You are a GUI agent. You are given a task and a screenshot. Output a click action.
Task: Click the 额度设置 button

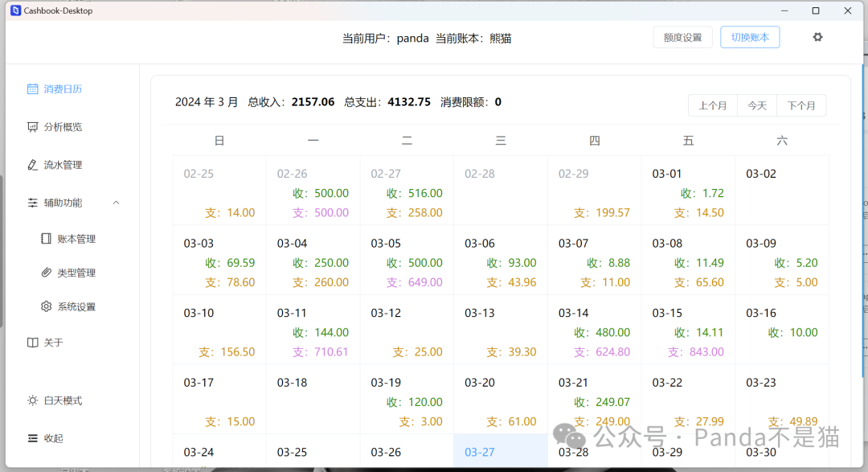coord(682,37)
